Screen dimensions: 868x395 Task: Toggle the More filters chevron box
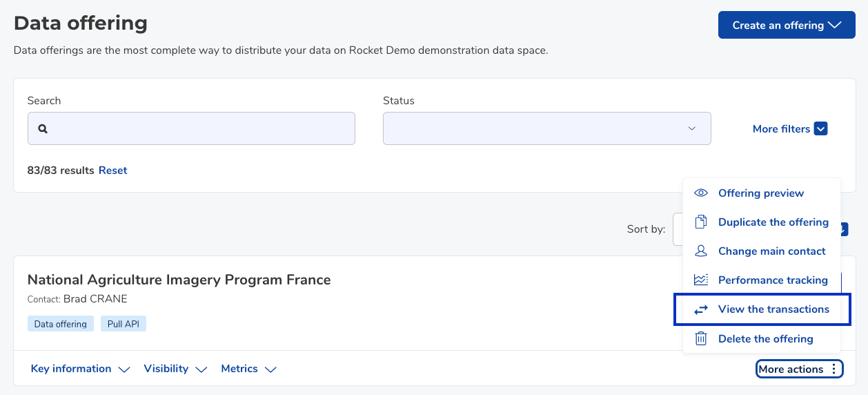[x=820, y=128]
